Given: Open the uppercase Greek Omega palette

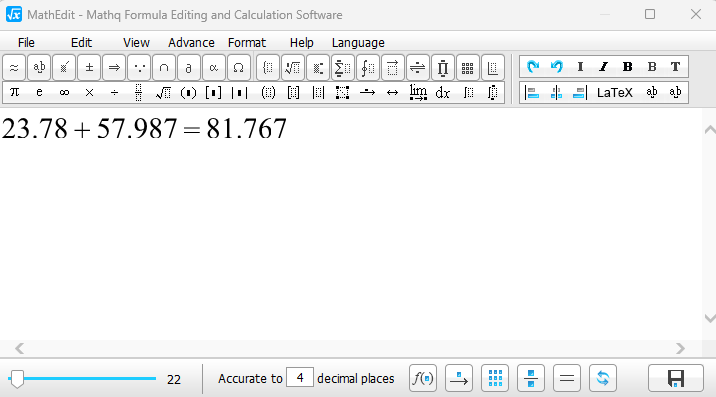Looking at the screenshot, I should [x=238, y=68].
